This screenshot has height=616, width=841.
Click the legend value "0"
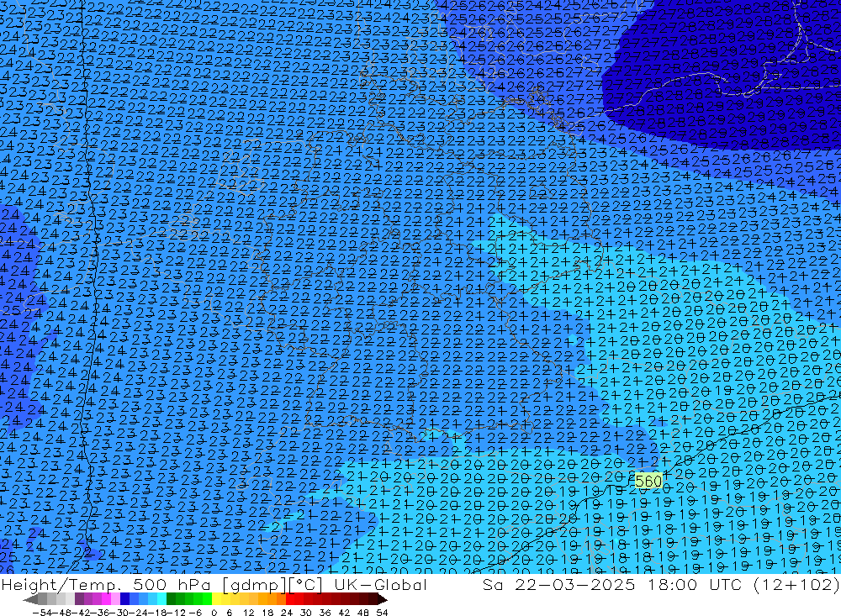(214, 613)
